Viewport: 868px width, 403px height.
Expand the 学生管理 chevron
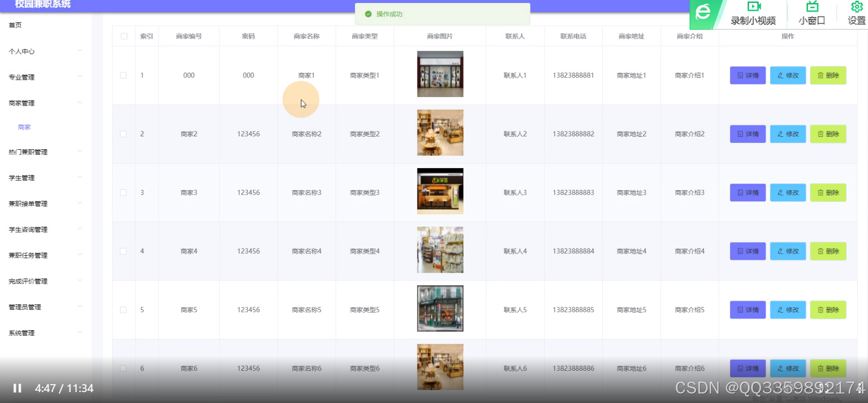coord(80,177)
